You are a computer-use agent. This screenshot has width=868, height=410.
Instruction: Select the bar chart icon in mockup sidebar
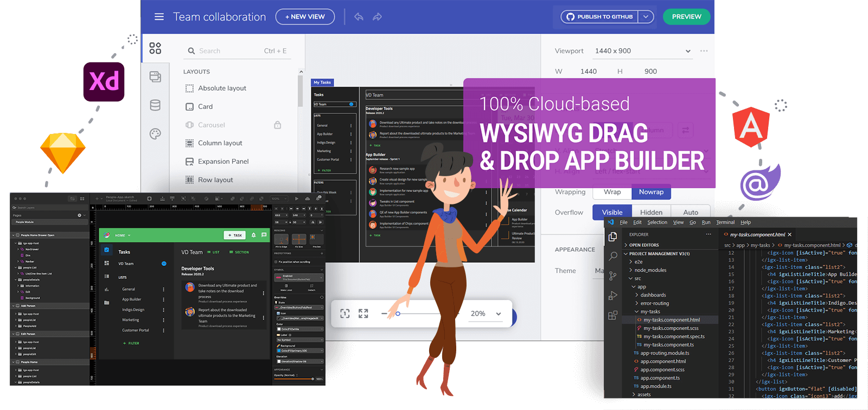[106, 289]
